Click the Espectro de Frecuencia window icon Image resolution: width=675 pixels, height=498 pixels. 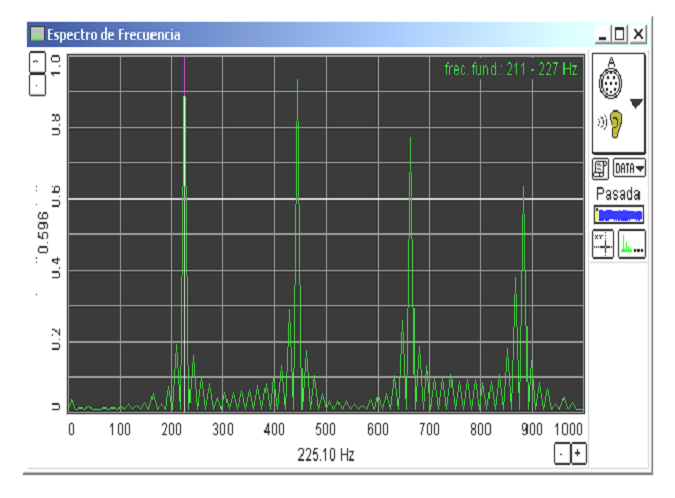tap(37, 34)
